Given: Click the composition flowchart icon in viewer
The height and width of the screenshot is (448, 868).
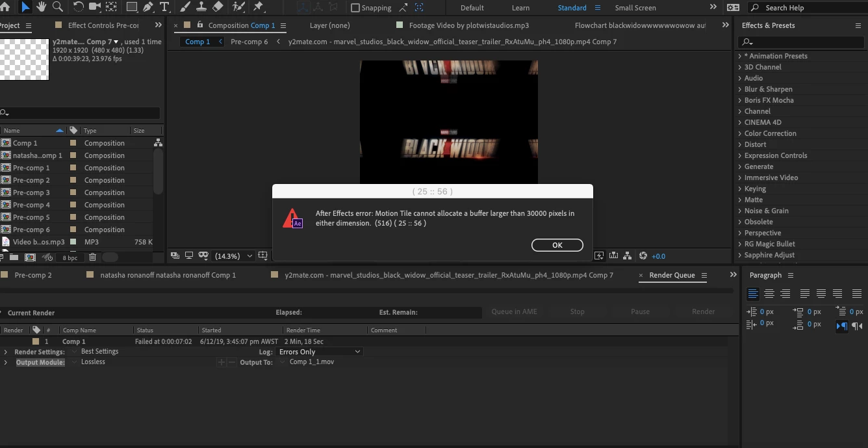Looking at the screenshot, I should 628,256.
